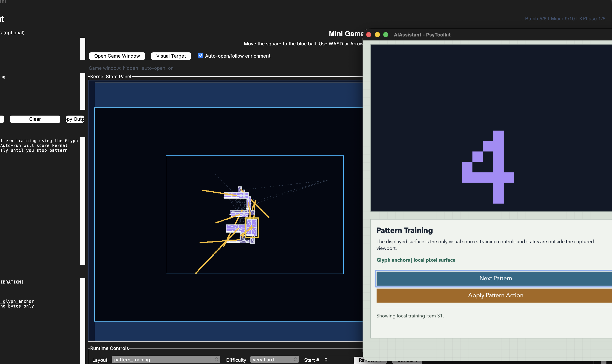
Task: Open the Difficulty very hard dropdown
Action: click(274, 360)
